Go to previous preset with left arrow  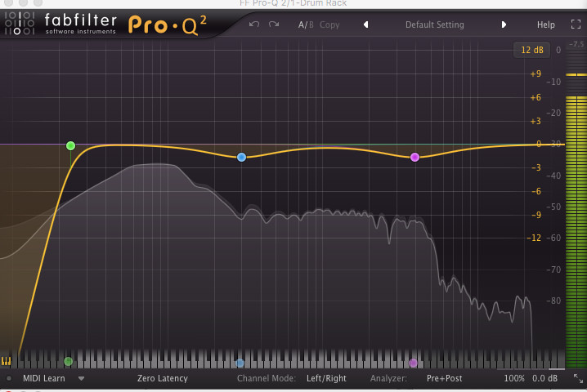[x=365, y=24]
